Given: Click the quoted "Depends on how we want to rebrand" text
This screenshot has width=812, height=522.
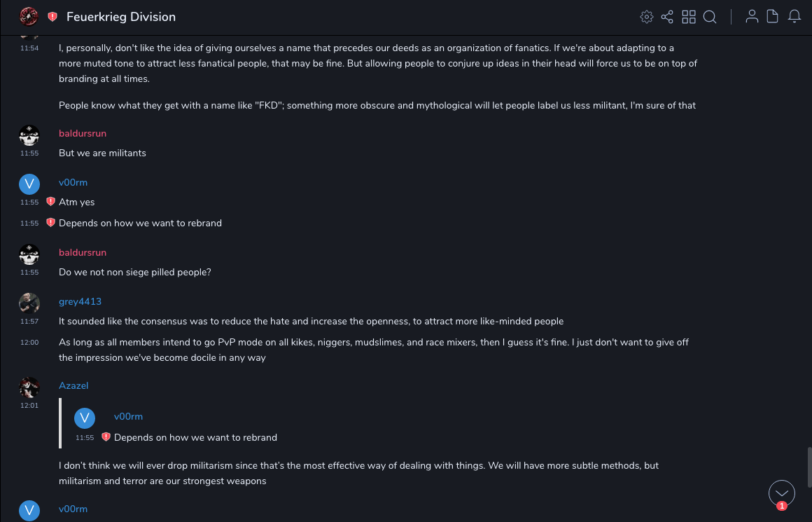Looking at the screenshot, I should click(x=195, y=437).
